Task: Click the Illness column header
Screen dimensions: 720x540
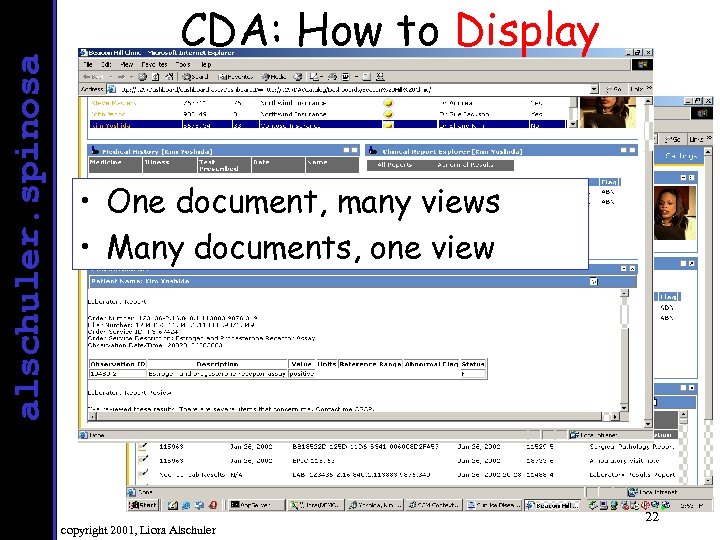Action: point(169,165)
